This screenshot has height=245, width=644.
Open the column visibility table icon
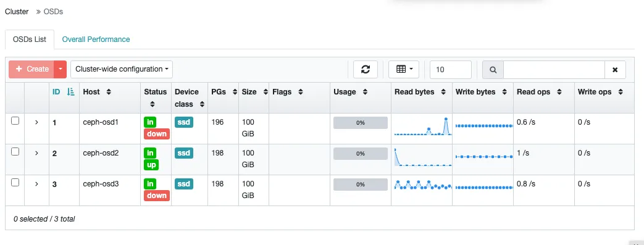coord(404,69)
